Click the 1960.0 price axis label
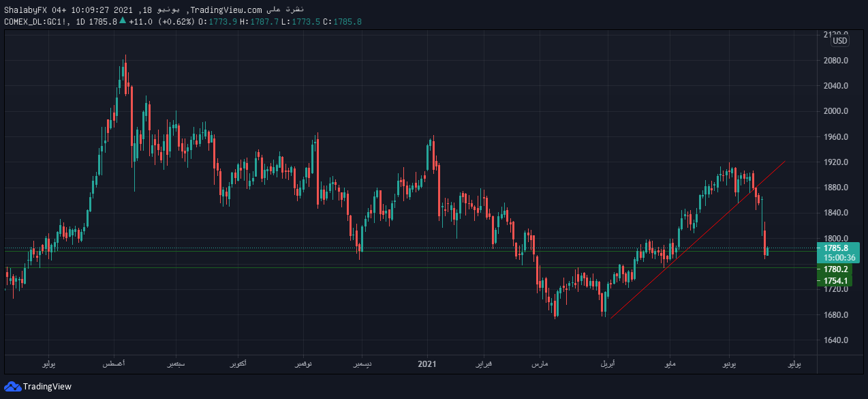The image size is (868, 399). pyautogui.click(x=835, y=137)
